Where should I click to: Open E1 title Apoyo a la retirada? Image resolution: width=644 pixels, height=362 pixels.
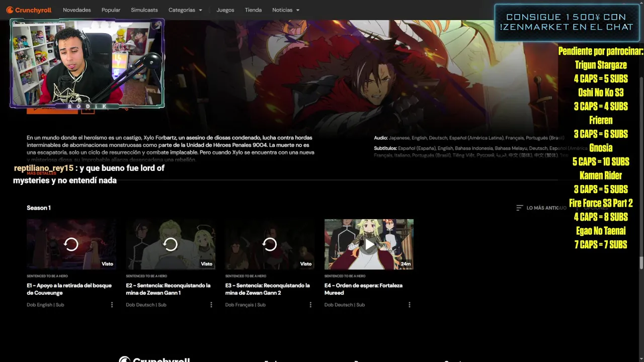pos(69,289)
